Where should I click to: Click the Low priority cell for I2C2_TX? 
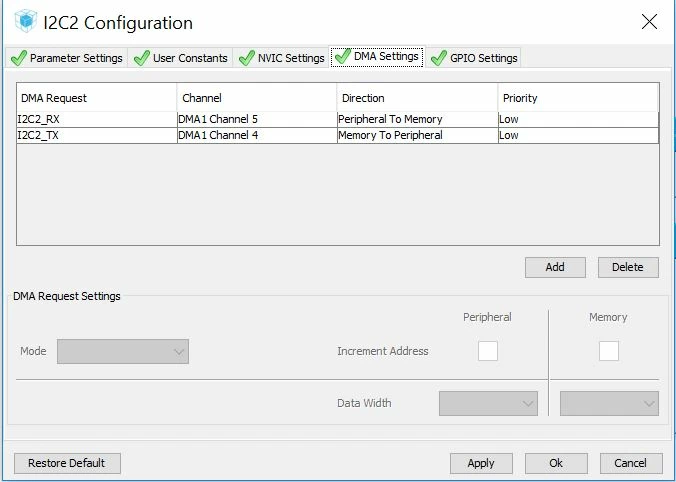(x=578, y=135)
